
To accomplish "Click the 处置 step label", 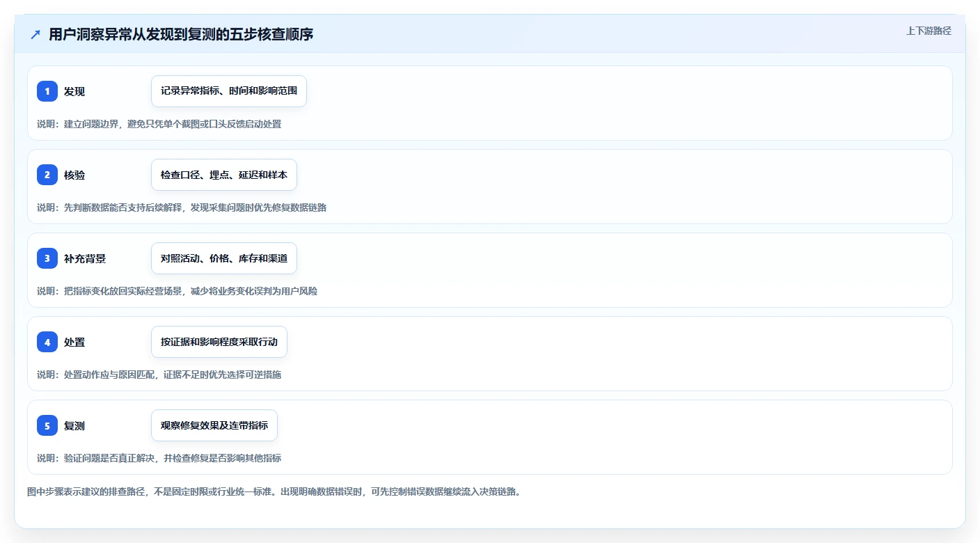I will point(74,342).
